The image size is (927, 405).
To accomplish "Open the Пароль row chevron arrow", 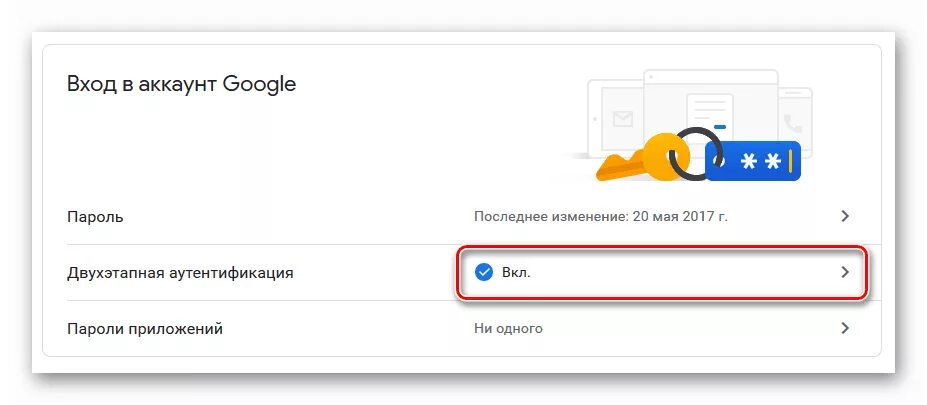I will click(845, 216).
